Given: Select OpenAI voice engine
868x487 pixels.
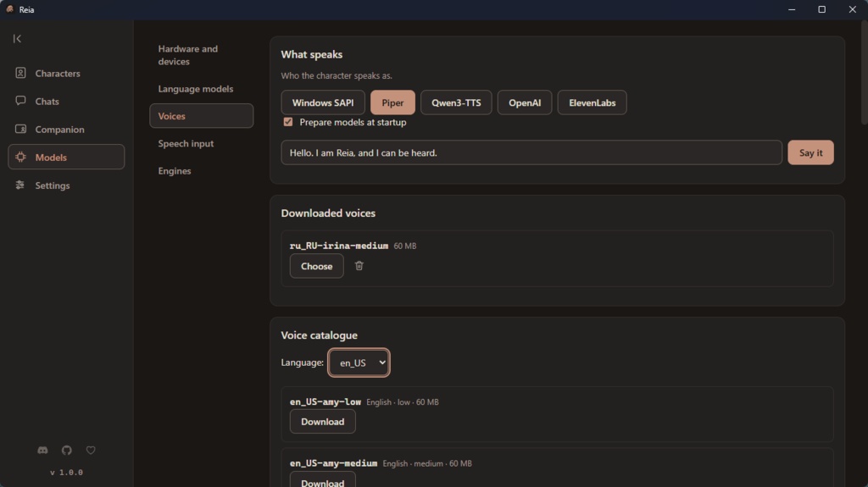Looking at the screenshot, I should coord(525,102).
